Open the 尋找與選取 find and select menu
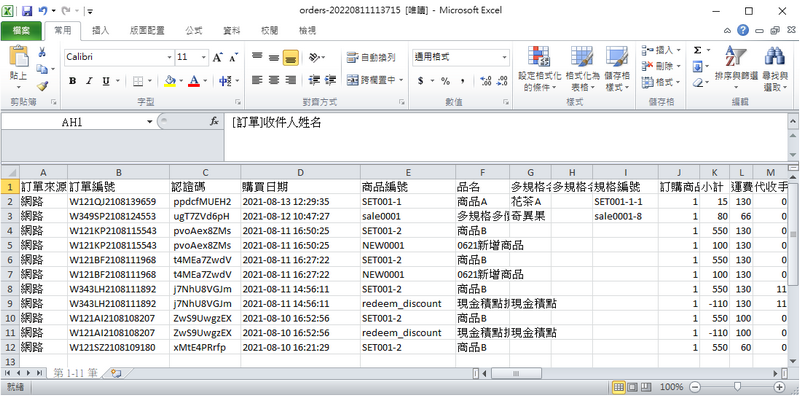Viewport: 800px width, 396px height. (775, 69)
